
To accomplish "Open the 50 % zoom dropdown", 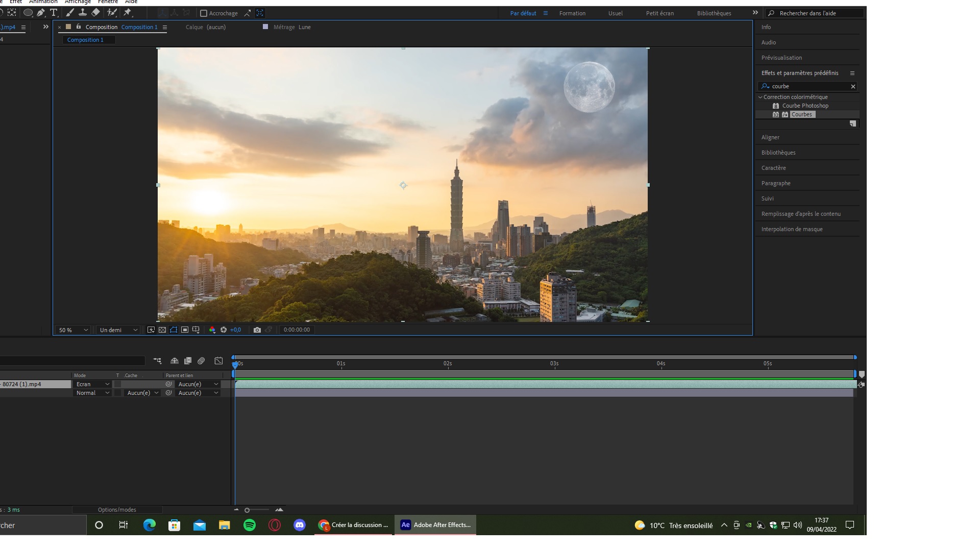I will 73,330.
